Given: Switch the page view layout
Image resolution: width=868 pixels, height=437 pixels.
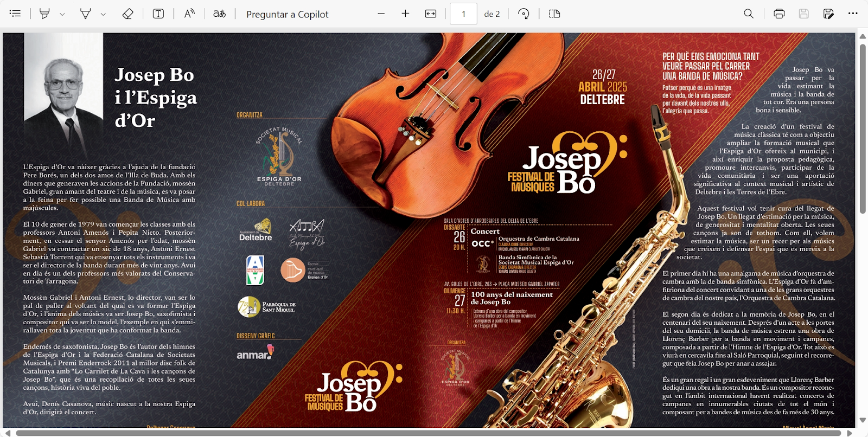Looking at the screenshot, I should click(x=554, y=14).
